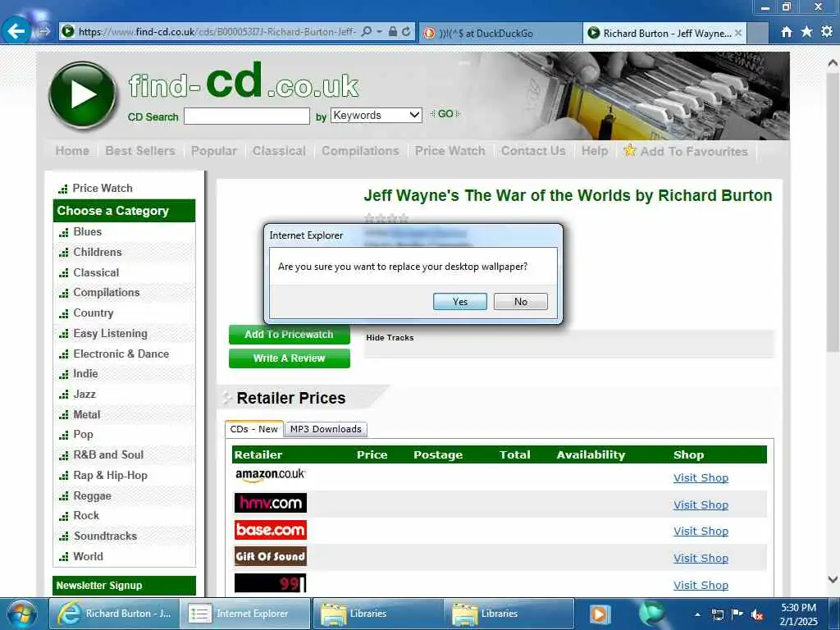Image resolution: width=840 pixels, height=630 pixels.
Task: Focus the CD Search input field
Action: pos(247,116)
